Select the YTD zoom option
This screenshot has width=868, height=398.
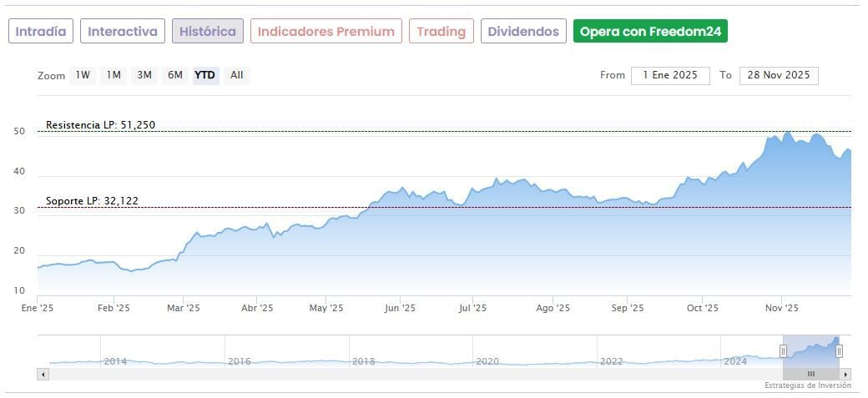(205, 75)
